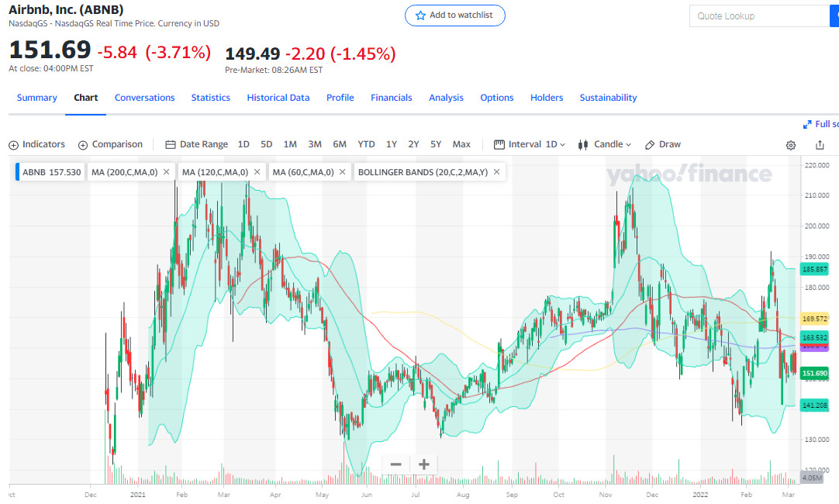Click the ABNB 157.530 price label
Image resolution: width=839 pixels, height=504 pixels.
51,172
